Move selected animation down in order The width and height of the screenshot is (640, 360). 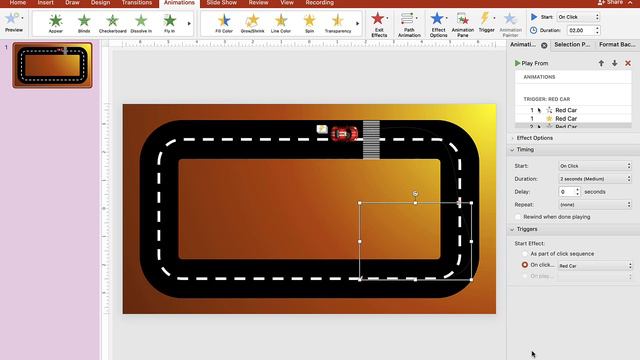614,63
